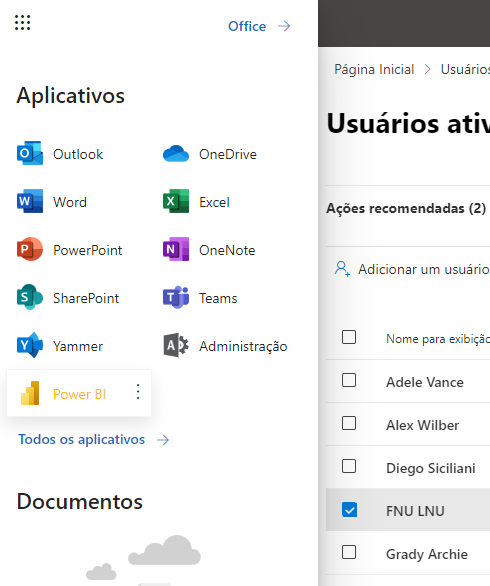Open the Yammer app icon
This screenshot has height=586, width=490.
30,345
